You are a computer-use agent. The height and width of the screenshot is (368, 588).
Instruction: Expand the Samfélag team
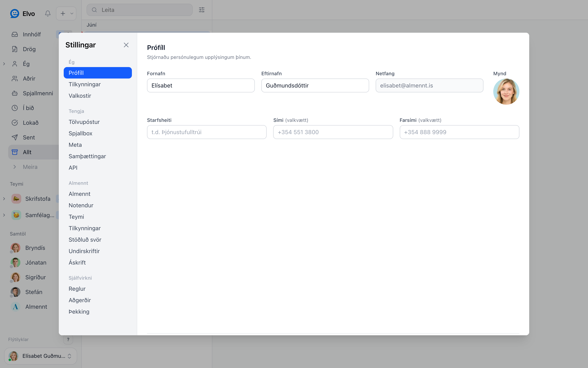4,215
